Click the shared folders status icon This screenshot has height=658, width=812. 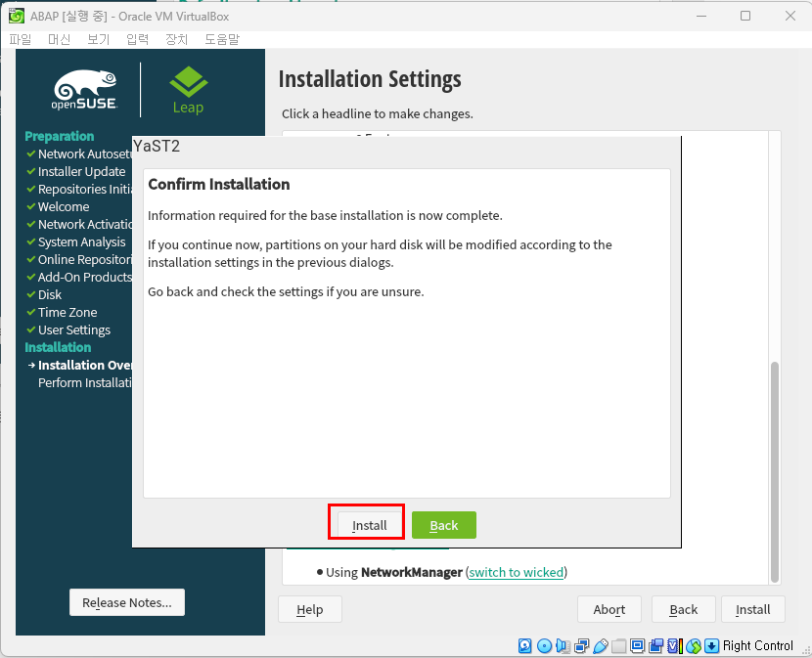[619, 645]
